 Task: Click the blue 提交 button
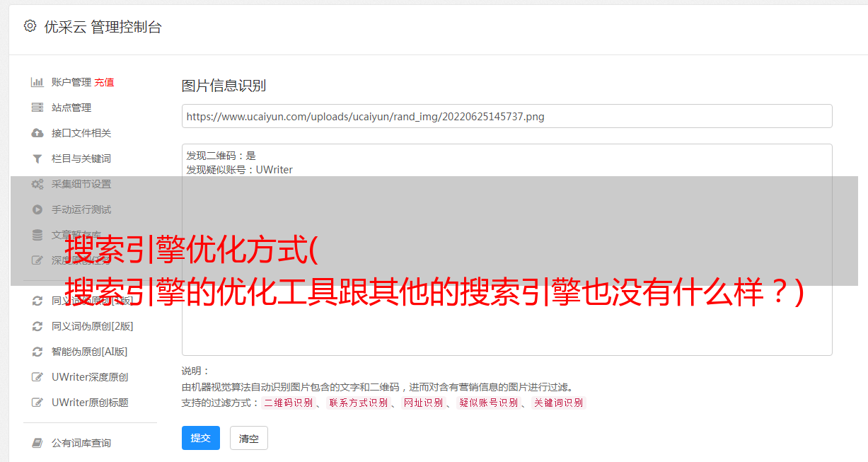(201, 438)
